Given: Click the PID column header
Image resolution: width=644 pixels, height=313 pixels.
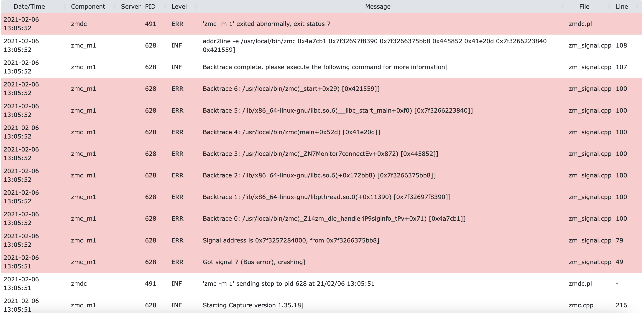Looking at the screenshot, I should [x=150, y=7].
